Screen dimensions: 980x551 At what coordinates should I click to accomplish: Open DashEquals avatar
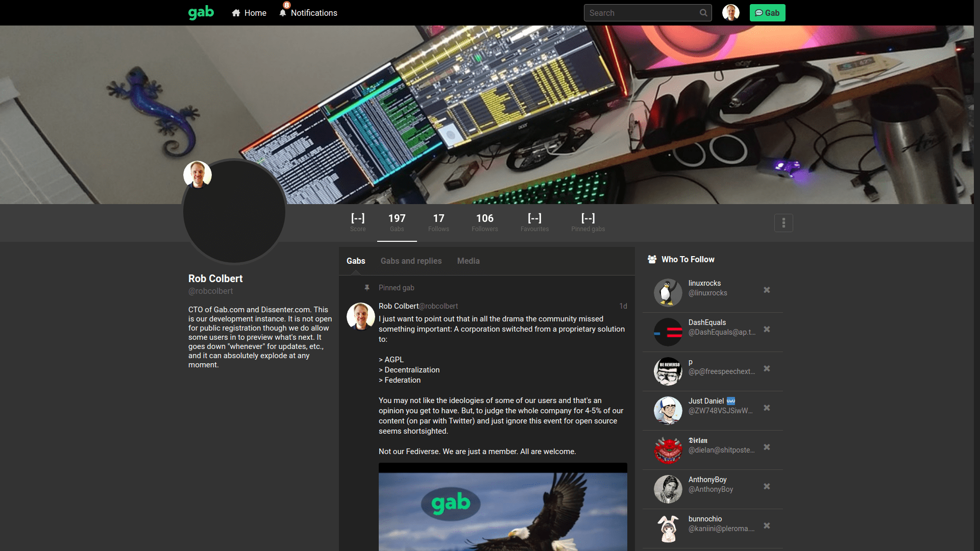(x=668, y=332)
